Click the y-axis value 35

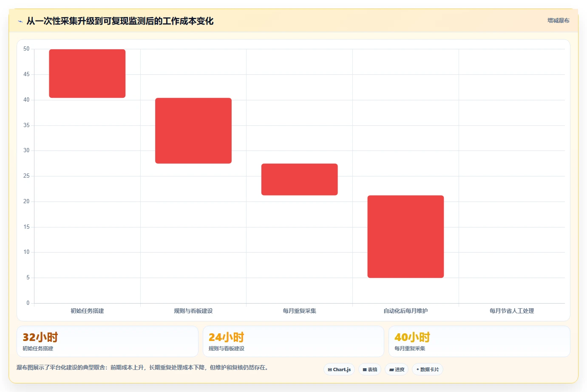(26, 125)
